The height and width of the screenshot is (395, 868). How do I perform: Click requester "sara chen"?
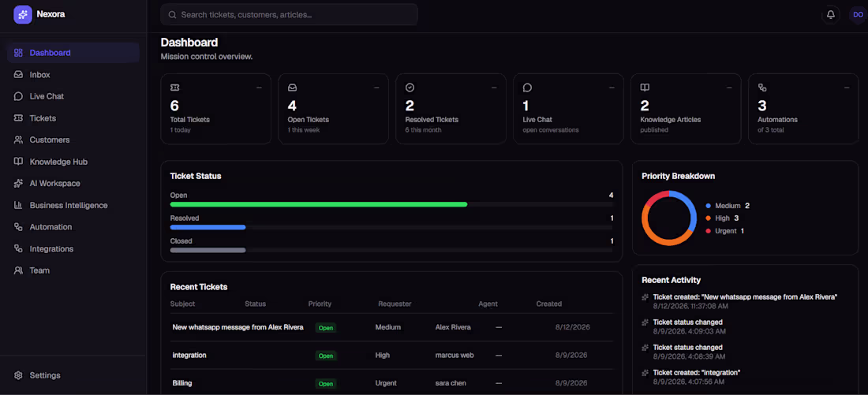tap(451, 383)
